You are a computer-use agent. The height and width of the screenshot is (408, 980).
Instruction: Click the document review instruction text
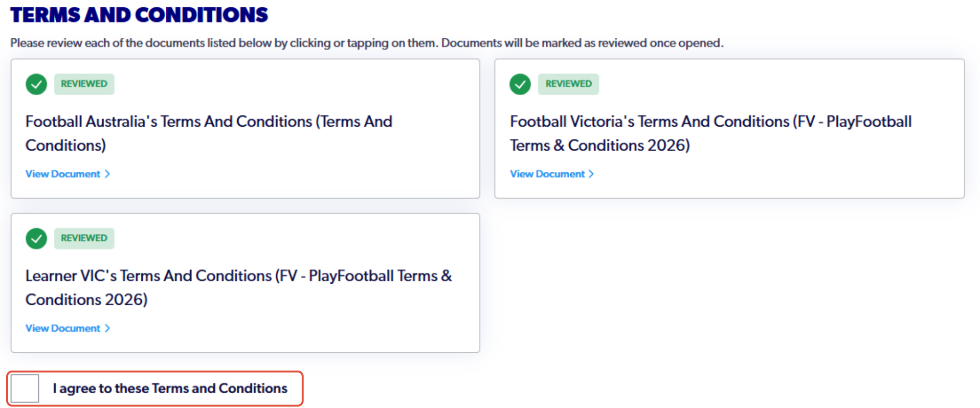click(x=367, y=43)
